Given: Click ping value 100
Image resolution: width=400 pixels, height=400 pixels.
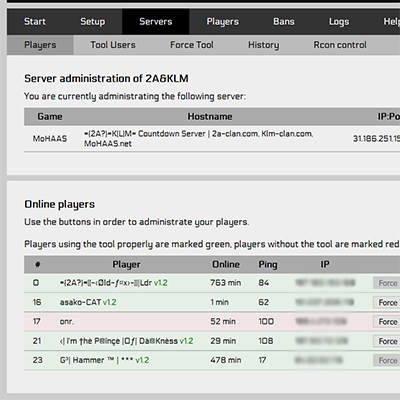Looking at the screenshot, I should (x=266, y=322).
